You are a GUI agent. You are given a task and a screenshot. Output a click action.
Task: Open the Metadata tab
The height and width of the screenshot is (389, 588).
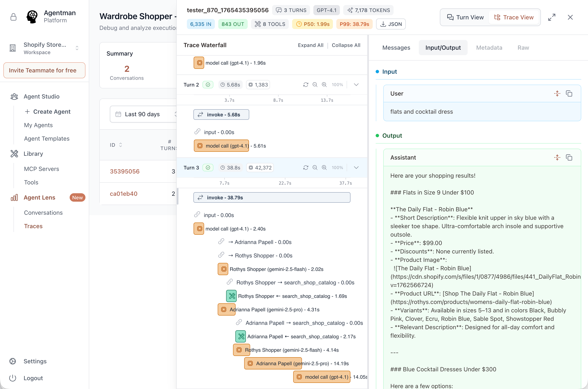tap(489, 48)
